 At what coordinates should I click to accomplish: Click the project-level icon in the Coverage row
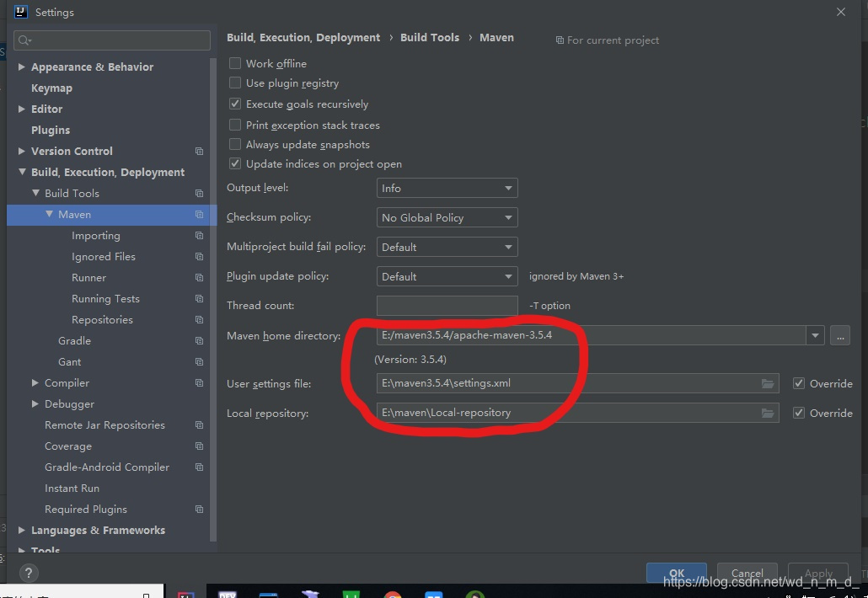199,446
